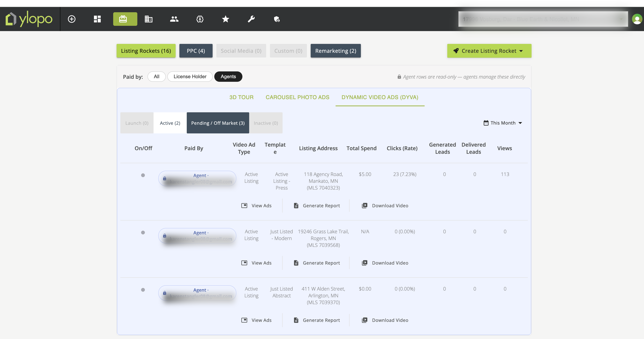Expand the Create Listing Rocket dropdown
644x339 pixels.
tap(489, 51)
